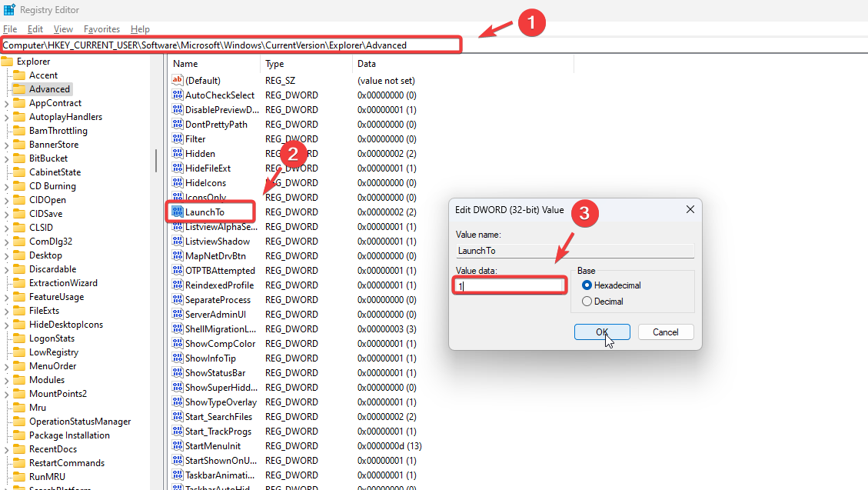Expand the MenuOrder tree node
This screenshot has width=868, height=490.
coord(6,366)
